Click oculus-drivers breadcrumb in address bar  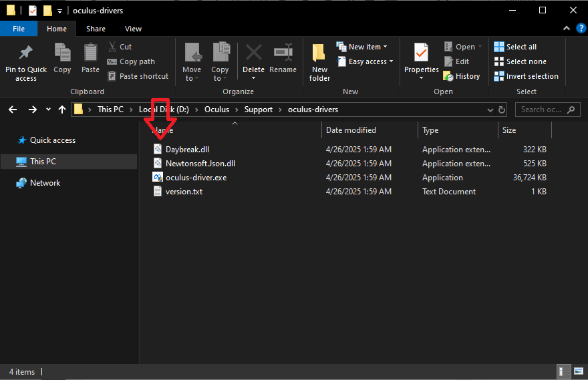click(x=313, y=110)
